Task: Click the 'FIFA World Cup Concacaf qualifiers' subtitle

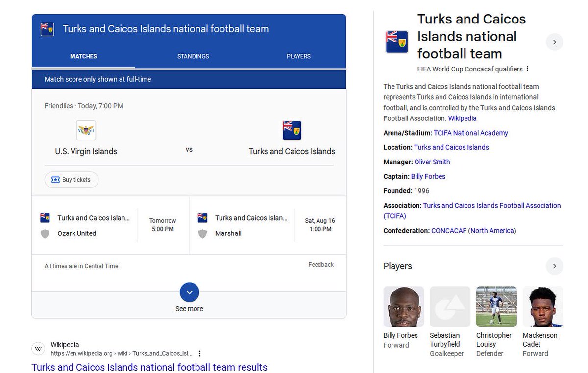Action: coord(470,69)
